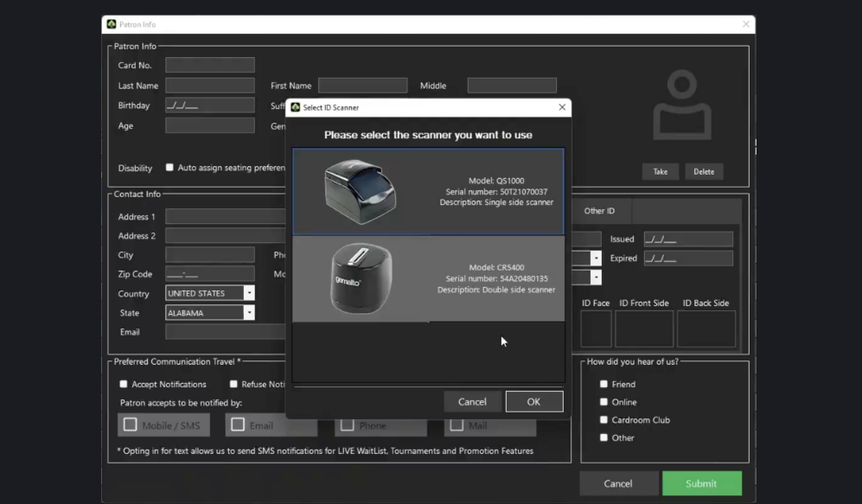Click the ID Back Side image box
The image size is (862, 504).
pos(706,329)
